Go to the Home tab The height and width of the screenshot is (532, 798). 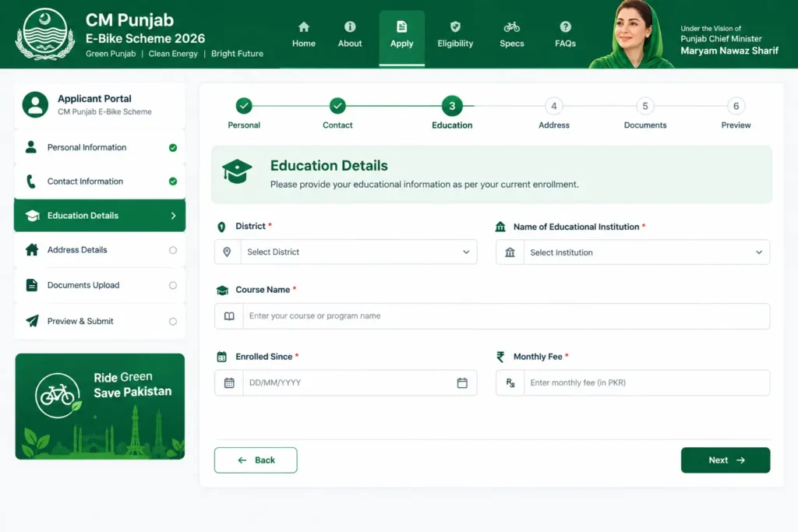coord(304,34)
